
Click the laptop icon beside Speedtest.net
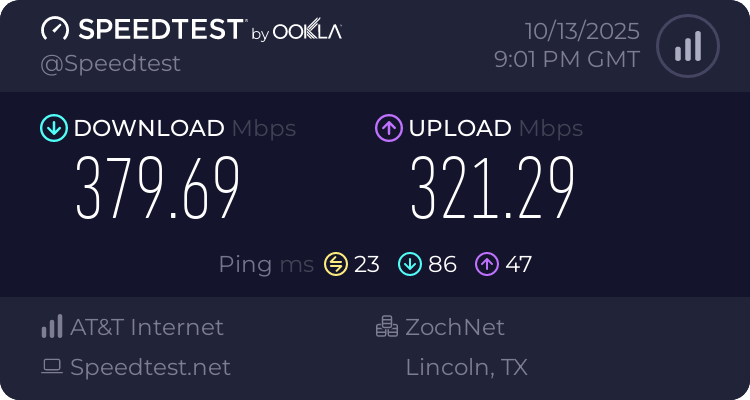52,367
